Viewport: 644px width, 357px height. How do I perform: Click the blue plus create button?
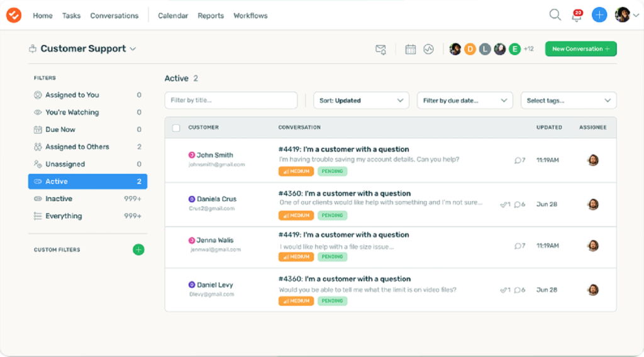coord(599,15)
